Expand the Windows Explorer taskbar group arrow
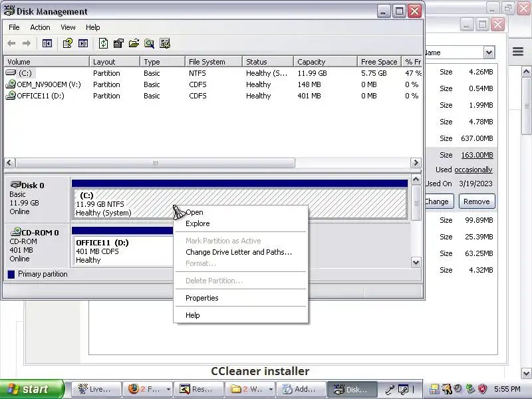The height and width of the screenshot is (399, 532). pos(271,390)
